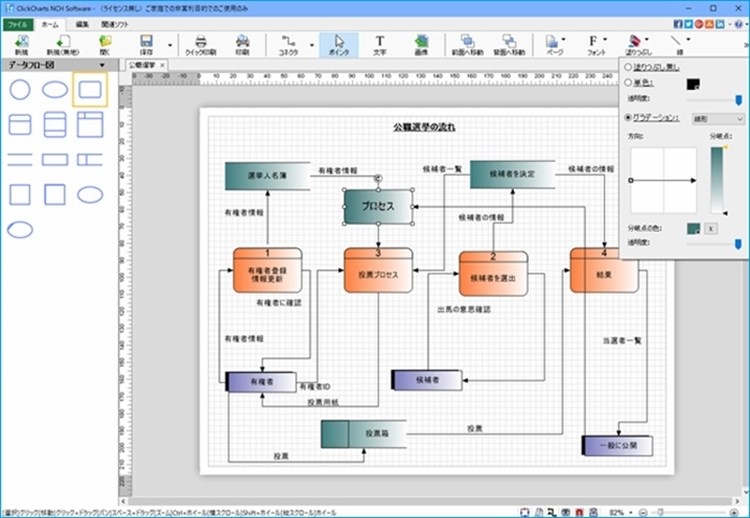Switch to the 編集 tab
Image resolution: width=750 pixels, height=518 pixels.
coord(82,24)
